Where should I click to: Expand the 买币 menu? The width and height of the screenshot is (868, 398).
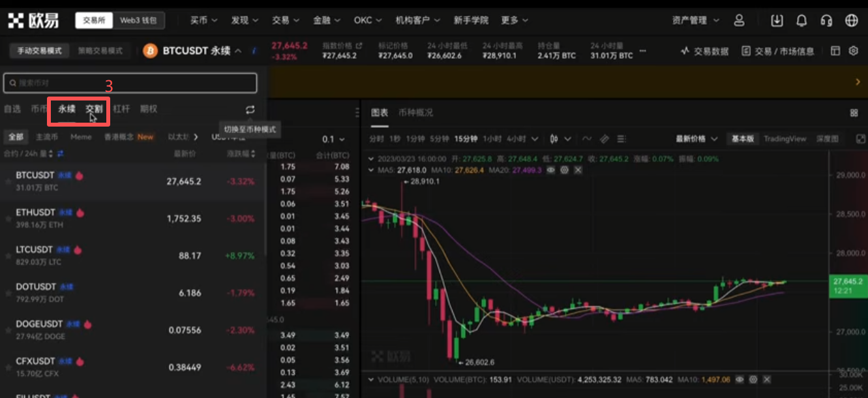click(203, 20)
